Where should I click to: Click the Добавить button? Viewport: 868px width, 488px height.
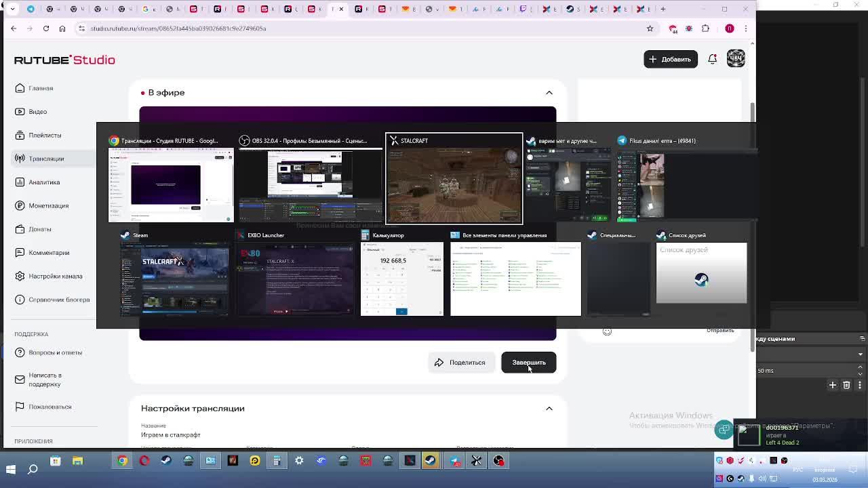[670, 59]
